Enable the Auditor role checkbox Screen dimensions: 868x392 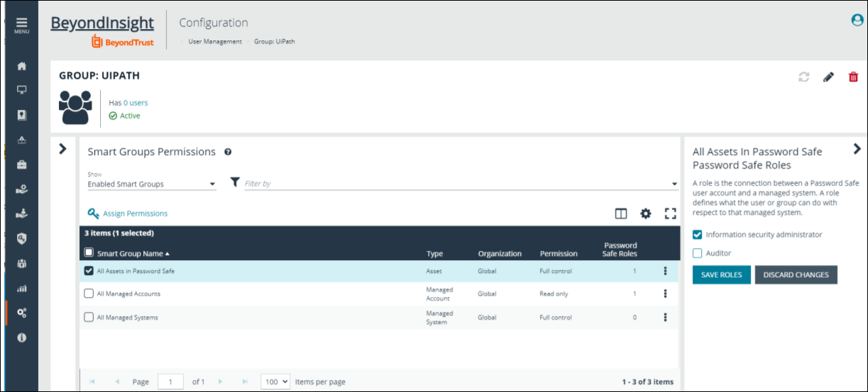coord(697,253)
